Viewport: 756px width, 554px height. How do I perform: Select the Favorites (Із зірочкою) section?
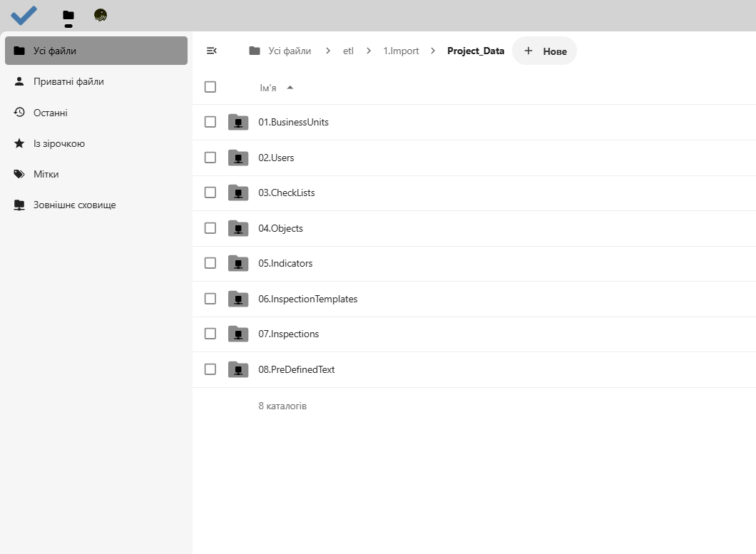57,143
